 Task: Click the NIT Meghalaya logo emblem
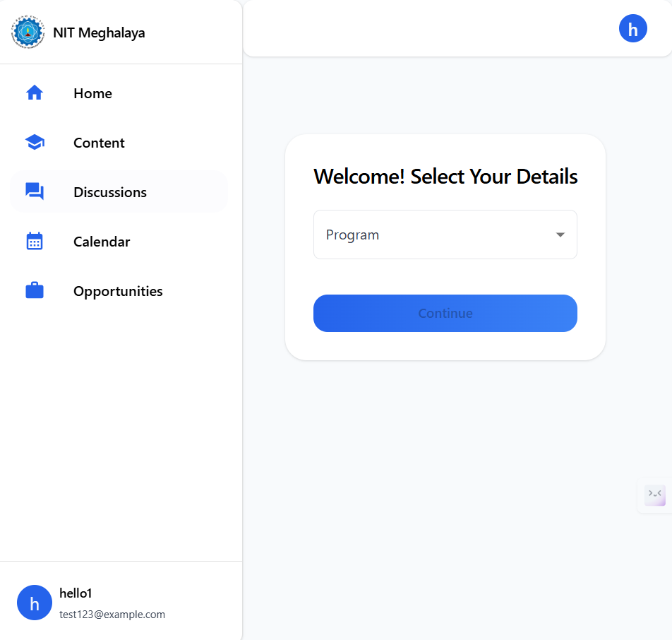click(28, 32)
